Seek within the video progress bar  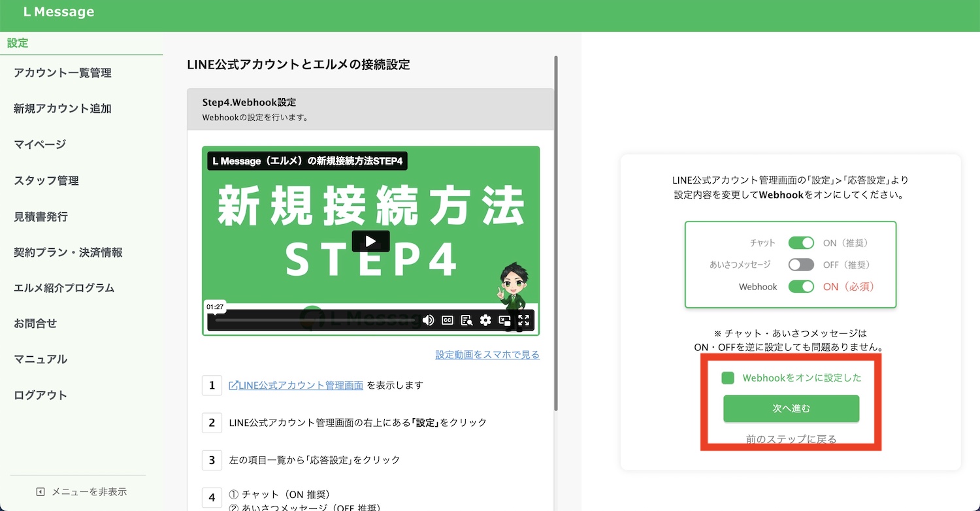pos(316,320)
